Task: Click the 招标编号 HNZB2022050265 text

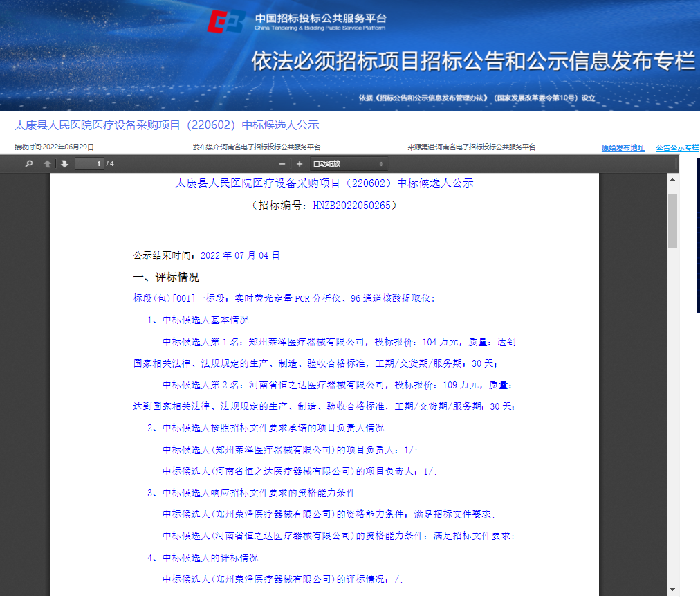Action: [x=324, y=206]
